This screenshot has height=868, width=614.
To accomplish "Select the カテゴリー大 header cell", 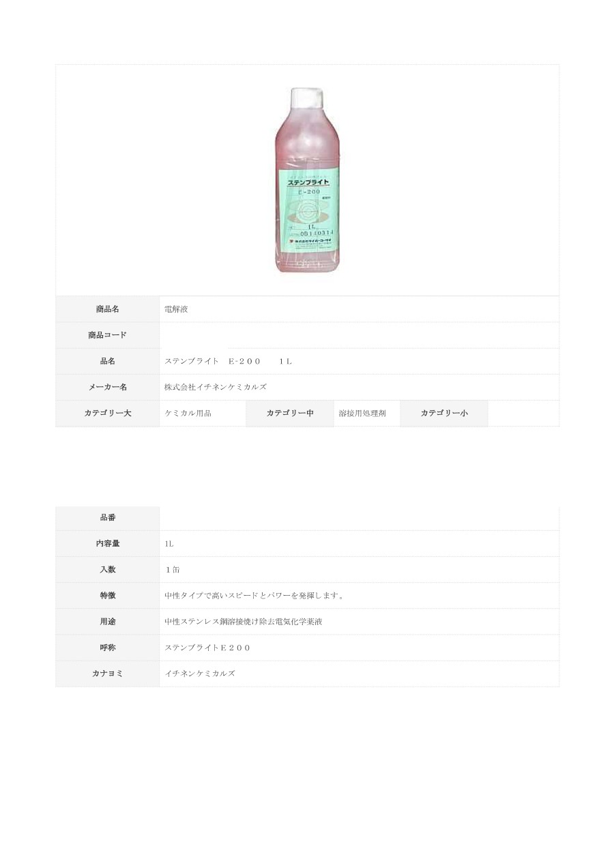I will (x=108, y=413).
